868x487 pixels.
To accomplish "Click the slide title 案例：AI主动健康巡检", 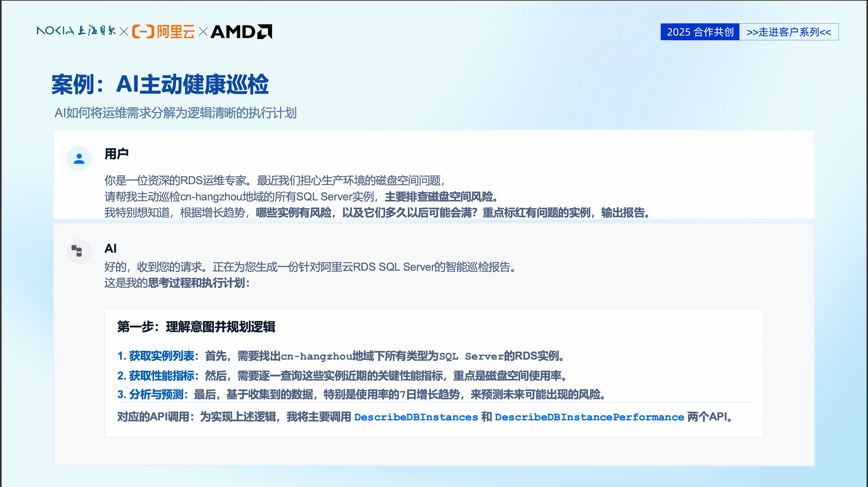I will click(160, 84).
